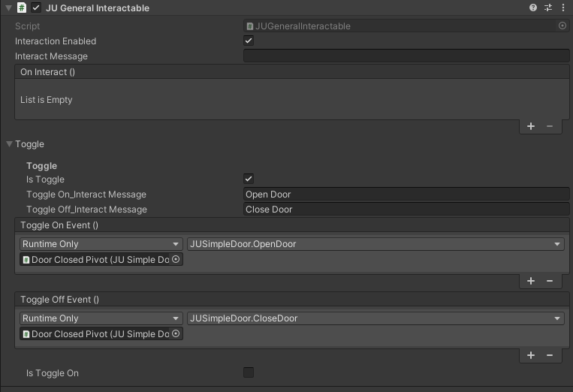Image resolution: width=573 pixels, height=392 pixels.
Task: Disable the JU General Interactable component checkbox
Action: (36, 8)
